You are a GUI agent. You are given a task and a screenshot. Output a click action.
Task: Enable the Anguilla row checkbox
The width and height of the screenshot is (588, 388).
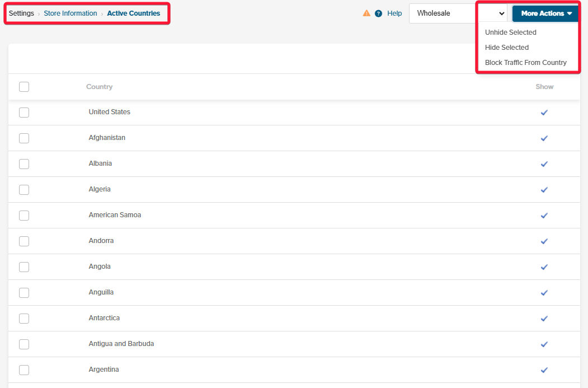point(24,293)
